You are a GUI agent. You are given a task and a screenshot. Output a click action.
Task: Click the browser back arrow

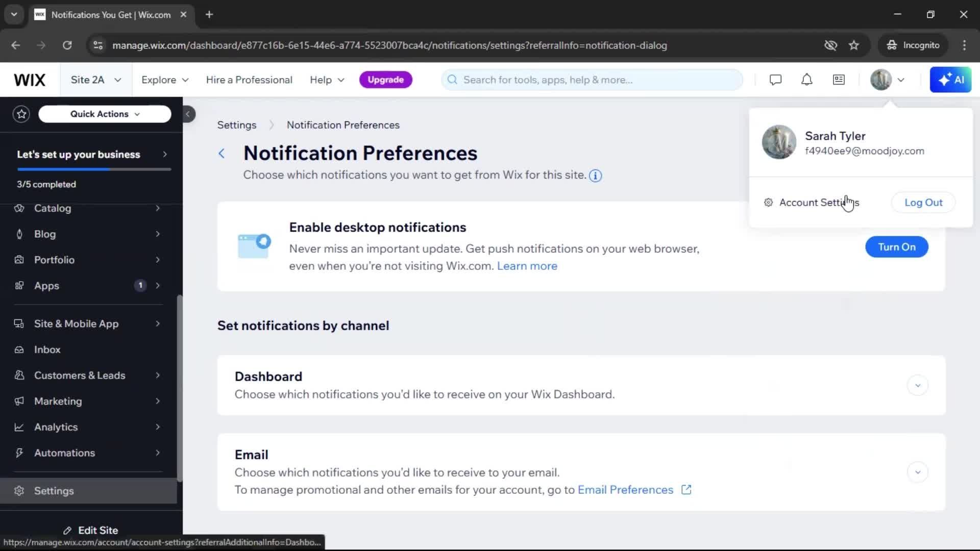pyautogui.click(x=16, y=45)
